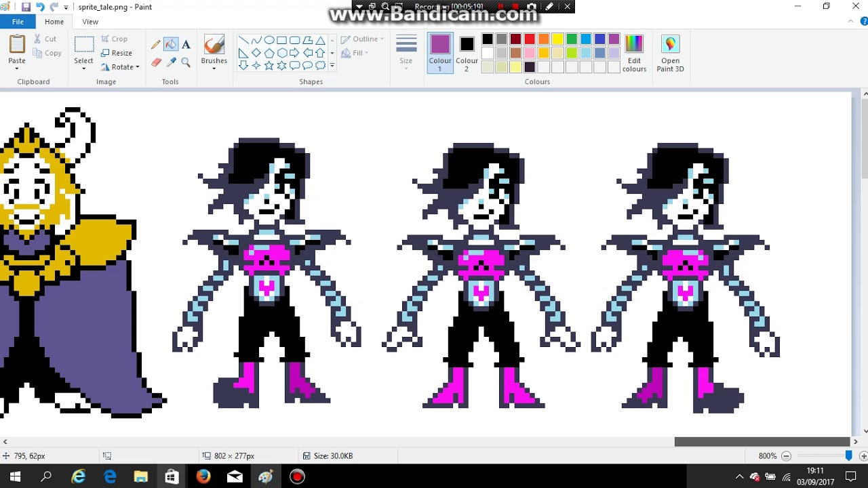Set Colour 2 as active colour
The width and height of the screenshot is (868, 488).
coord(467,53)
